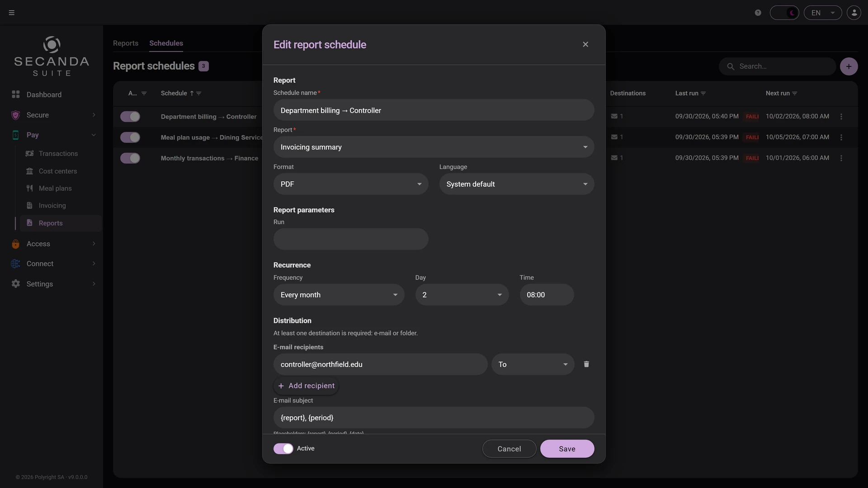The image size is (868, 488).
Task: Disable the Meal plan usage schedule toggle
Action: click(x=130, y=137)
